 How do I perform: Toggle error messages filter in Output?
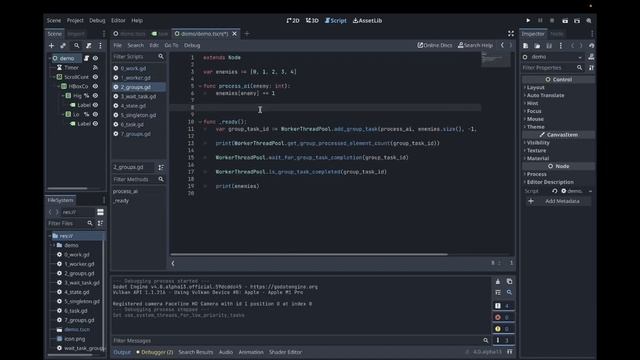[503, 317]
